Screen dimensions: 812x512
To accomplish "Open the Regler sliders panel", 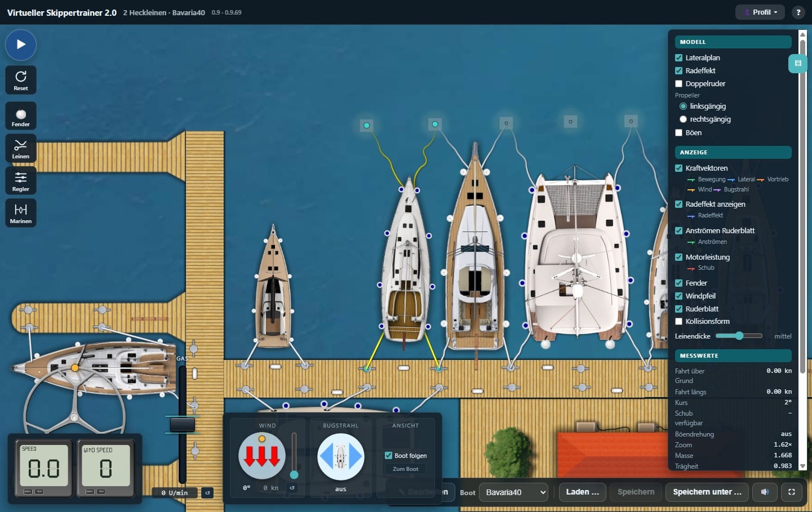I will point(21,181).
